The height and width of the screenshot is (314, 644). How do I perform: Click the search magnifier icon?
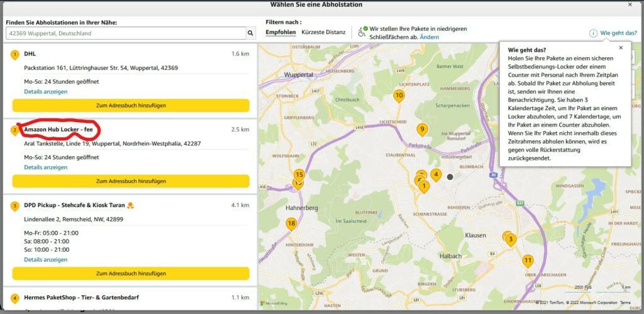coord(250,33)
